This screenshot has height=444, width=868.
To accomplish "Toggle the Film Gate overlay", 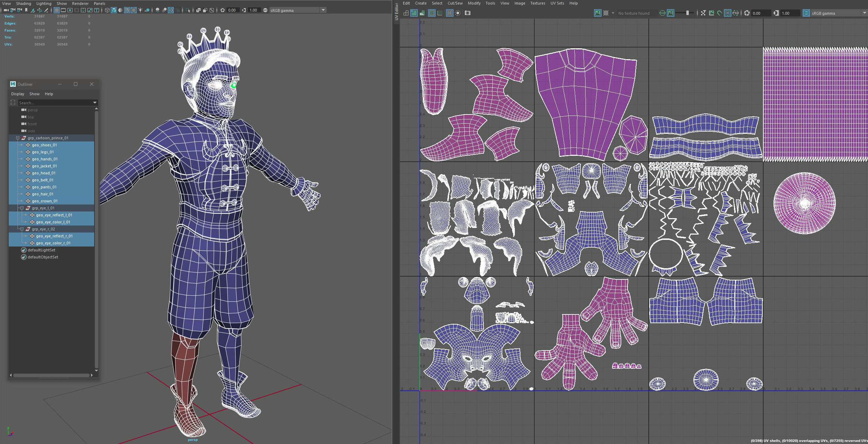I will click(63, 10).
